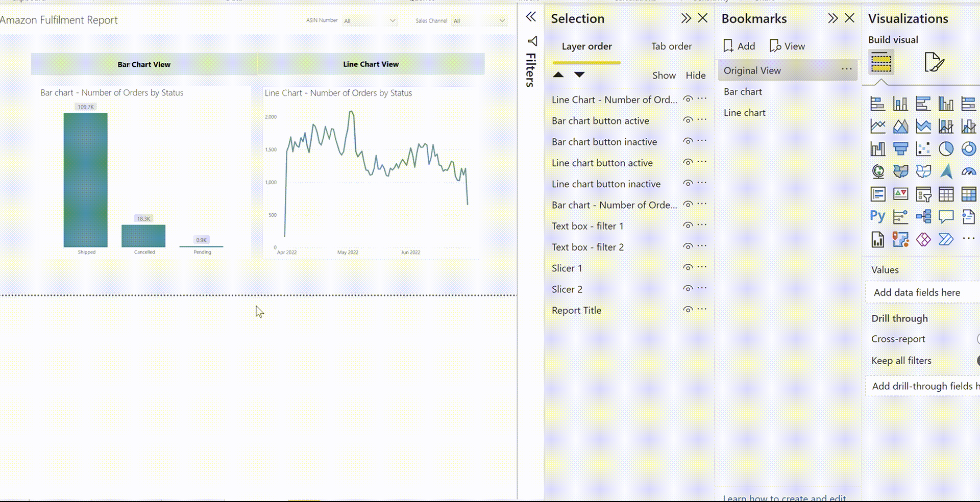
Task: Select the funnel chart visual icon
Action: point(900,148)
